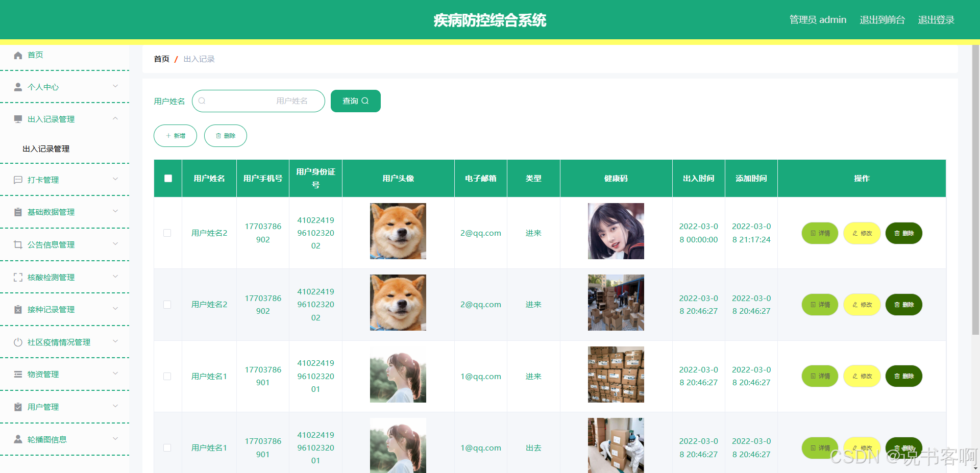The image size is (980, 473).
Task: Expand the 物资管理 chevron
Action: 115,373
